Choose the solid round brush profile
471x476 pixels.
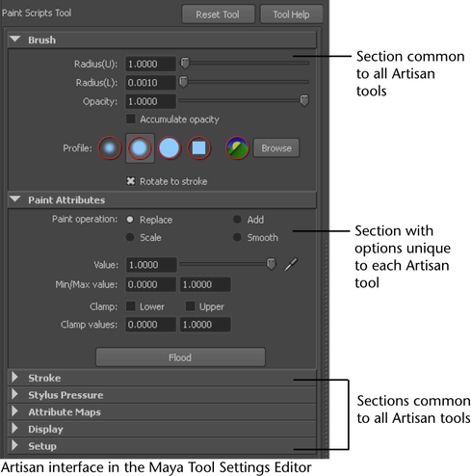point(169,148)
